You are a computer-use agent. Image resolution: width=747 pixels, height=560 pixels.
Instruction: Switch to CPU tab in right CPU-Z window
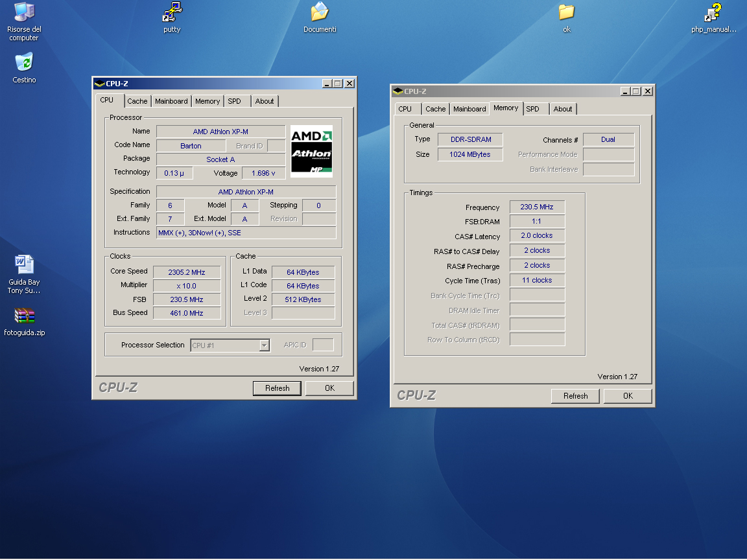pyautogui.click(x=407, y=109)
